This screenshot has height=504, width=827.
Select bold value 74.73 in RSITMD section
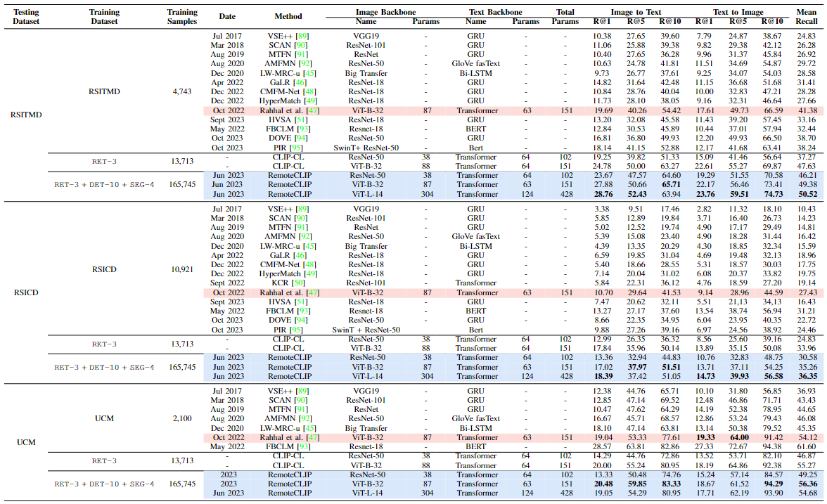pyautogui.click(x=773, y=195)
